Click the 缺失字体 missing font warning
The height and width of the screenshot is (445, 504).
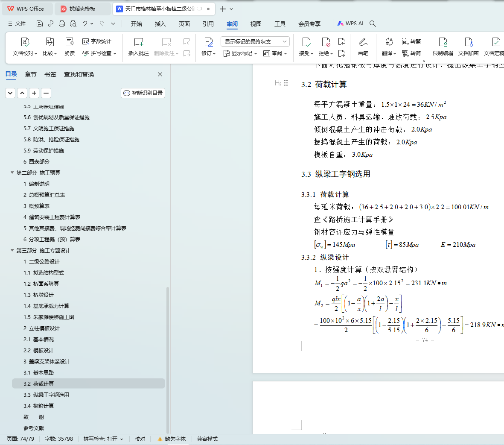tap(172, 439)
